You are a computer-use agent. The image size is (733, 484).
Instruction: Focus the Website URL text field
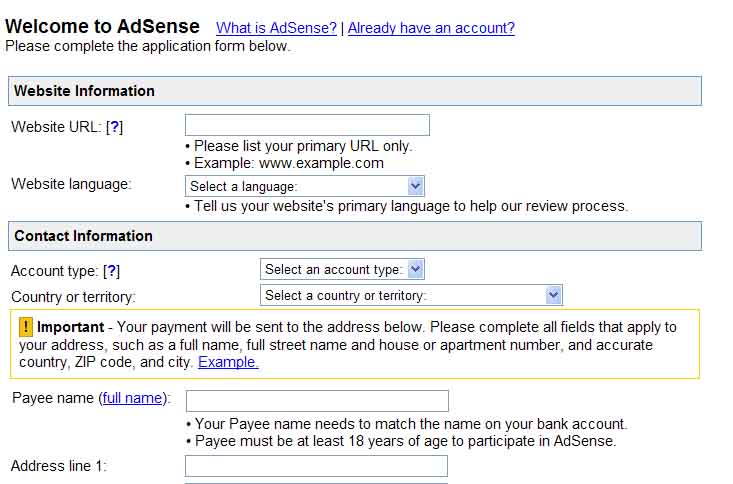(x=307, y=125)
